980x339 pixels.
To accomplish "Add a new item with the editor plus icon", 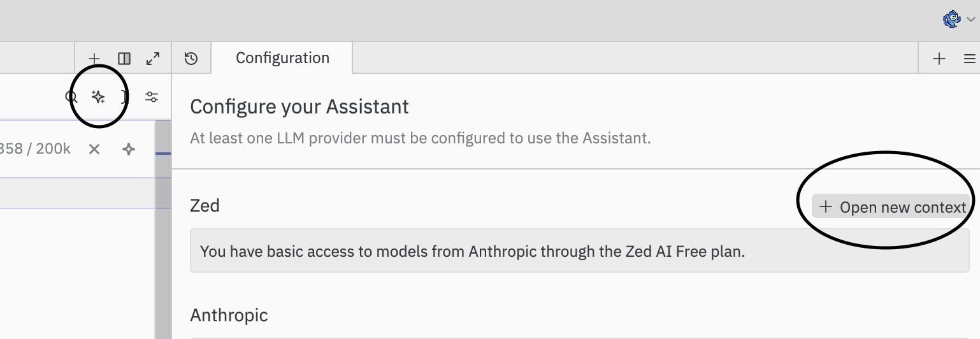I will pyautogui.click(x=94, y=59).
